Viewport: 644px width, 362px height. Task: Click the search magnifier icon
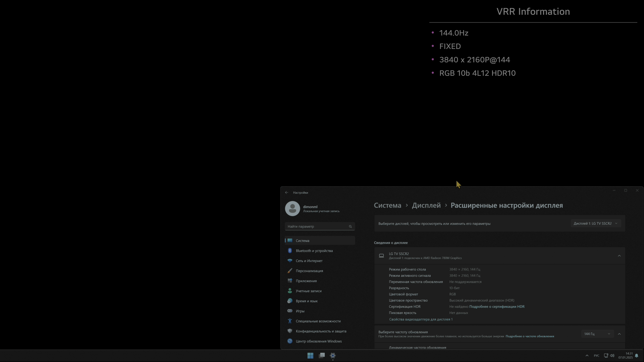click(350, 227)
